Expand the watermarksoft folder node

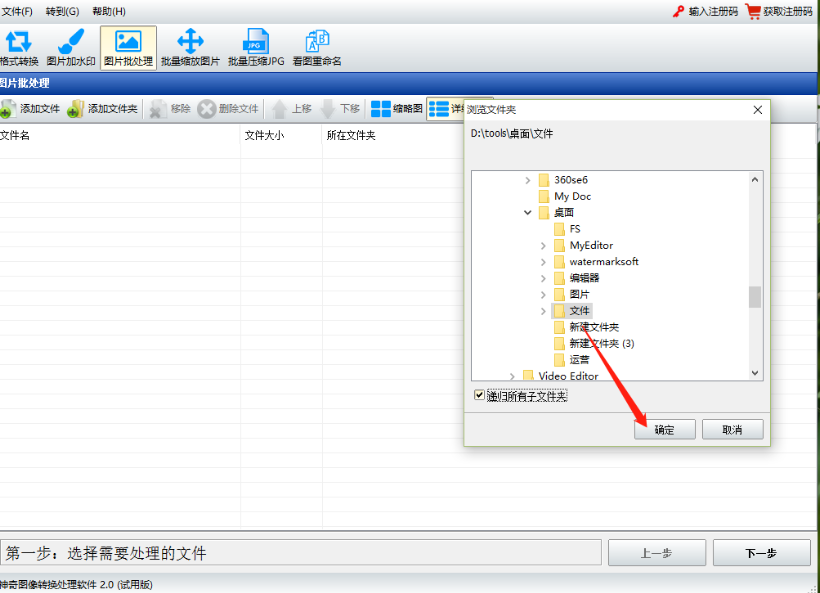pyautogui.click(x=543, y=262)
